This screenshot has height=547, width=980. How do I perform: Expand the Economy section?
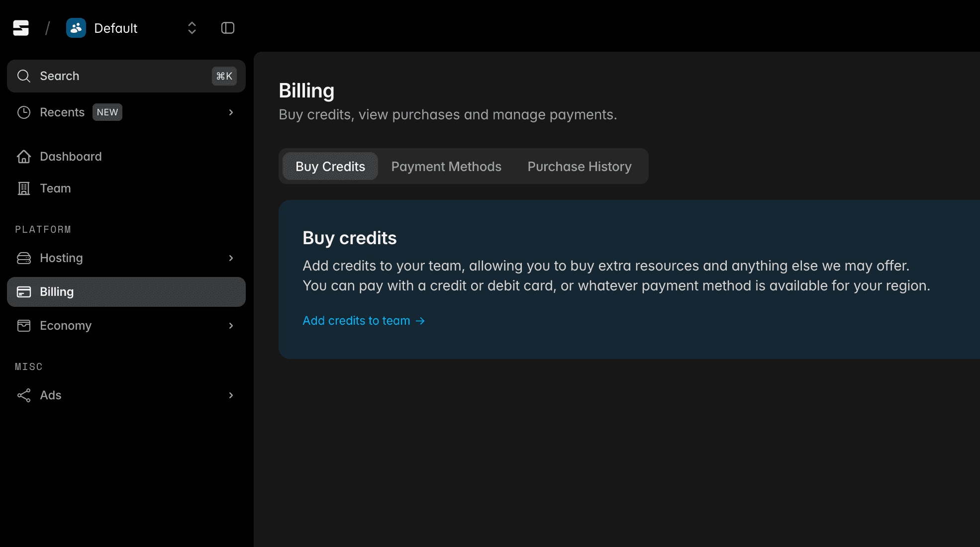[x=231, y=326]
